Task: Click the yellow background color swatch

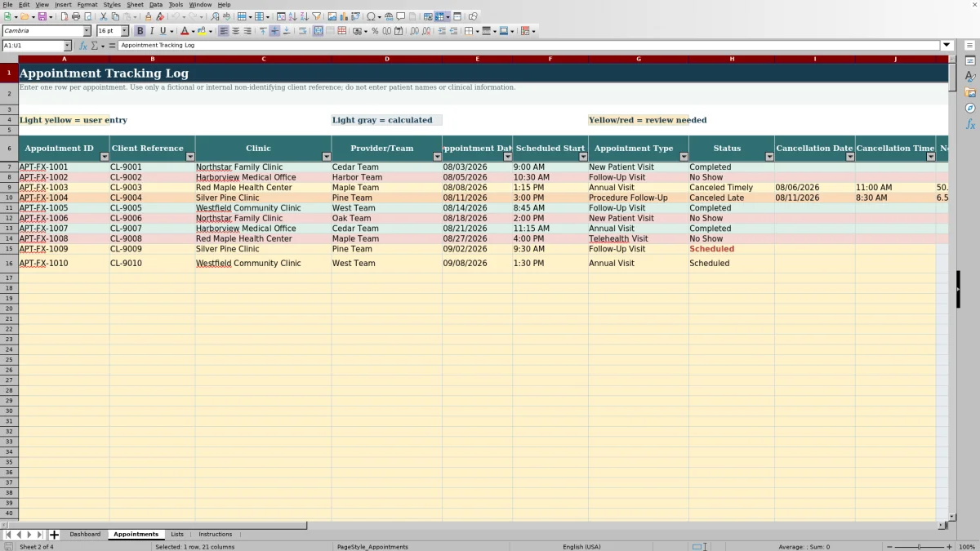Action: tap(200, 31)
